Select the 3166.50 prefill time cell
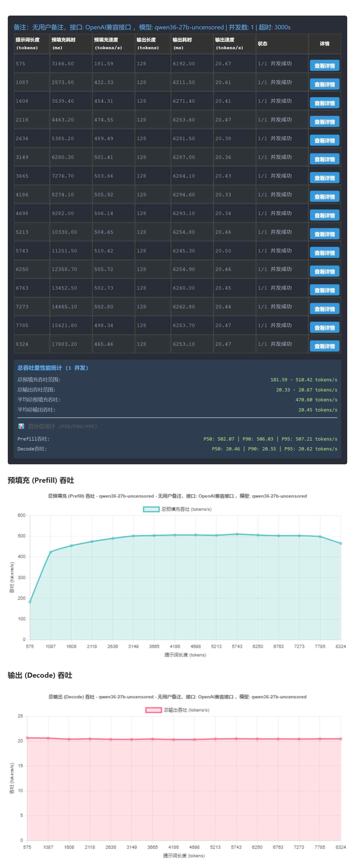Viewport: 355px width, 868px height. (x=71, y=64)
